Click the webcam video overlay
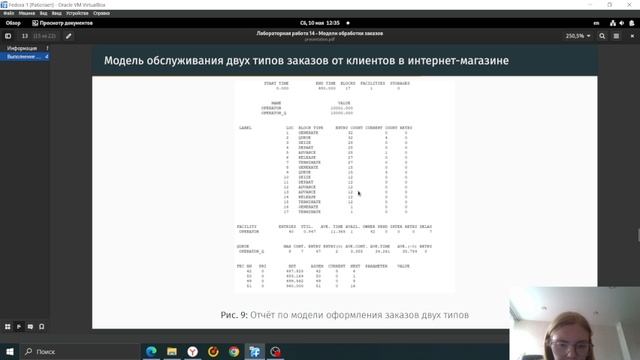 (x=575, y=323)
